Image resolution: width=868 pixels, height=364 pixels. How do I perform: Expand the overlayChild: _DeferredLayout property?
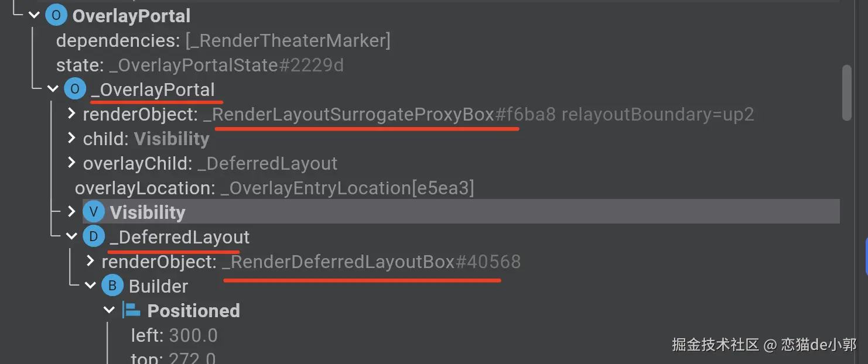(x=71, y=163)
